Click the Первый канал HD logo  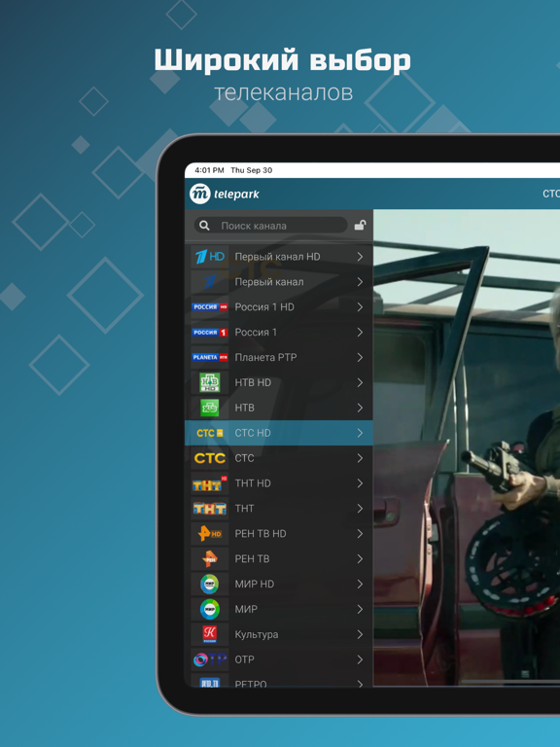click(210, 257)
